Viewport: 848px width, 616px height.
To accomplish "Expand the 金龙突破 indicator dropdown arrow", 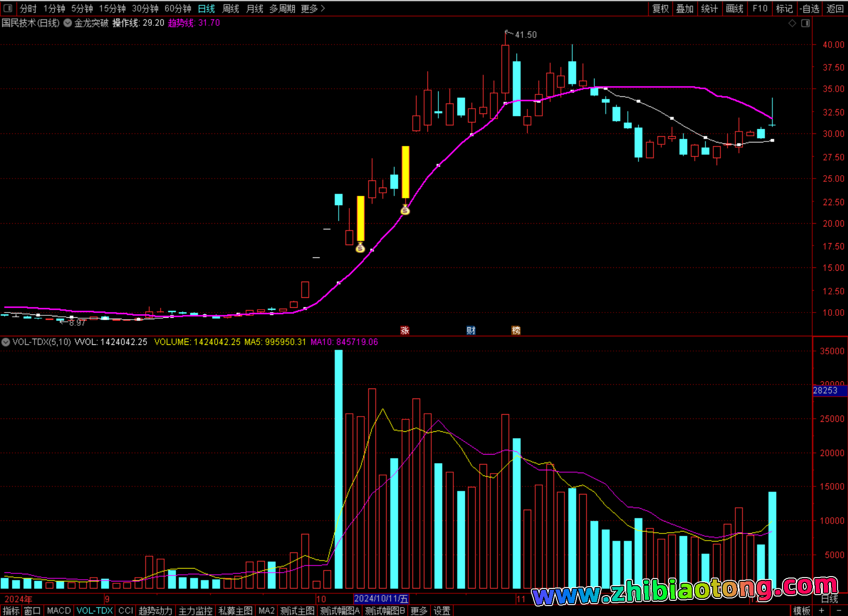I will tap(68, 23).
